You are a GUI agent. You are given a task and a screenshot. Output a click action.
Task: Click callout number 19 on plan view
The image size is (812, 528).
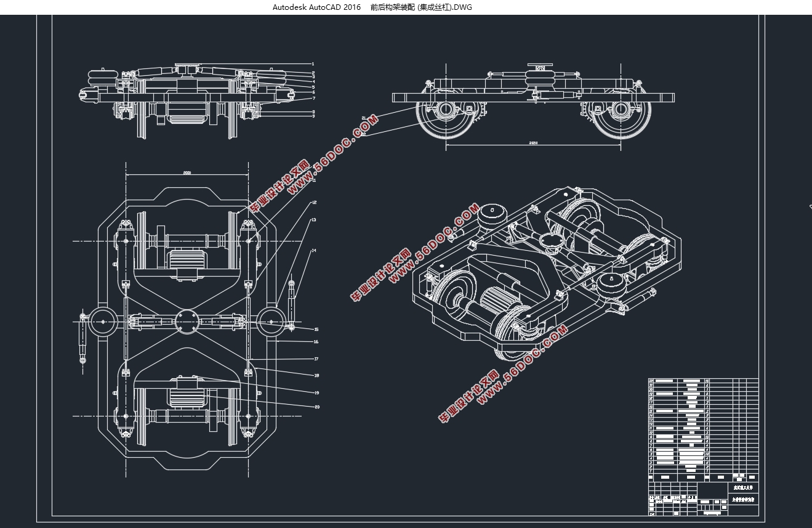[x=316, y=392]
